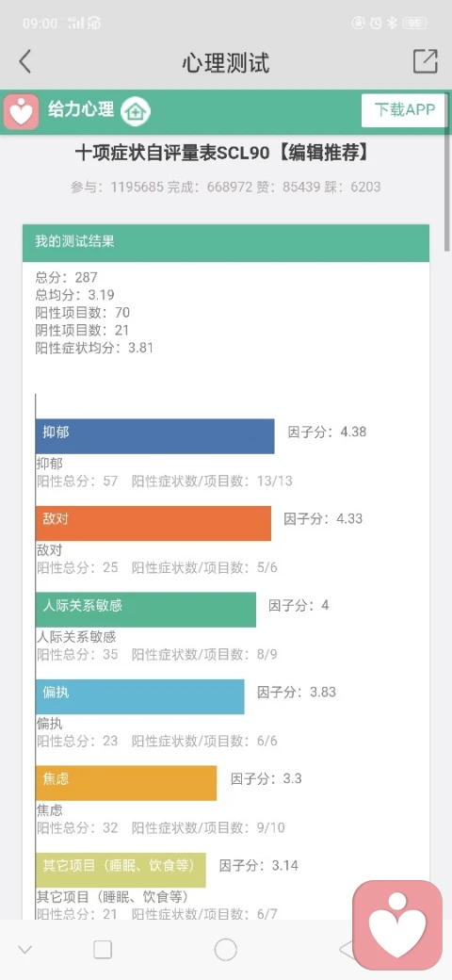This screenshot has height=980, width=452.
Task: Tap the pink heart logo in banner
Action: click(x=22, y=111)
